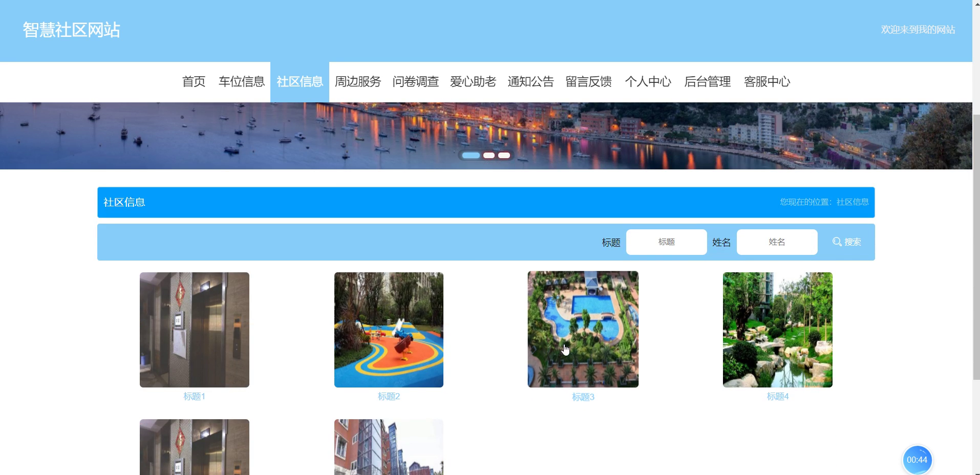Open the elevator image for 标题1

tap(195, 330)
